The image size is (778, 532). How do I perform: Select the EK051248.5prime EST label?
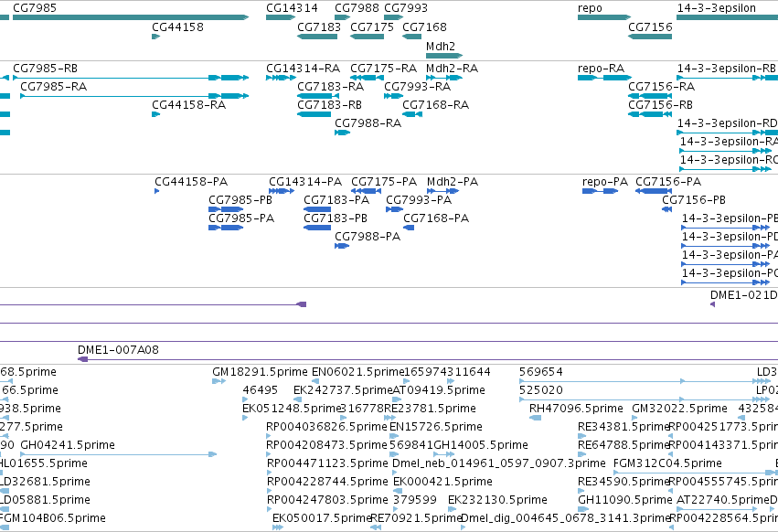pos(292,409)
